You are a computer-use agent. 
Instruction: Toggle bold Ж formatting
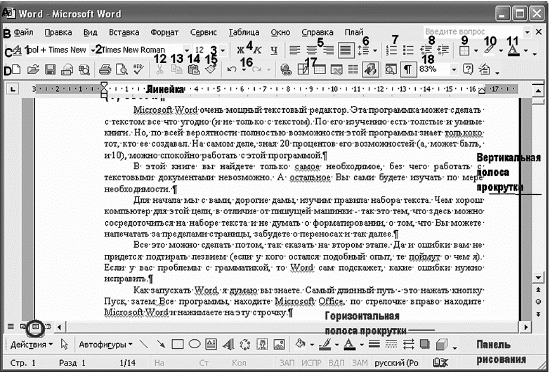pyautogui.click(x=240, y=50)
